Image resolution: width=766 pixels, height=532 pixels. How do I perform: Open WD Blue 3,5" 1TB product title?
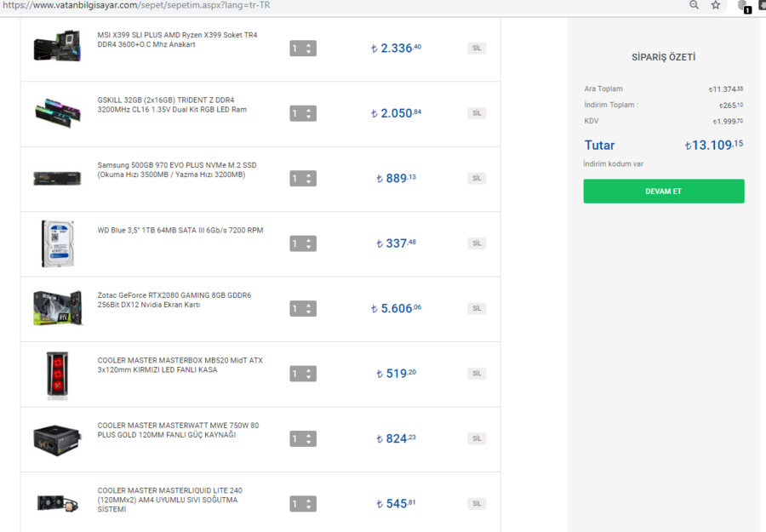[x=180, y=230]
